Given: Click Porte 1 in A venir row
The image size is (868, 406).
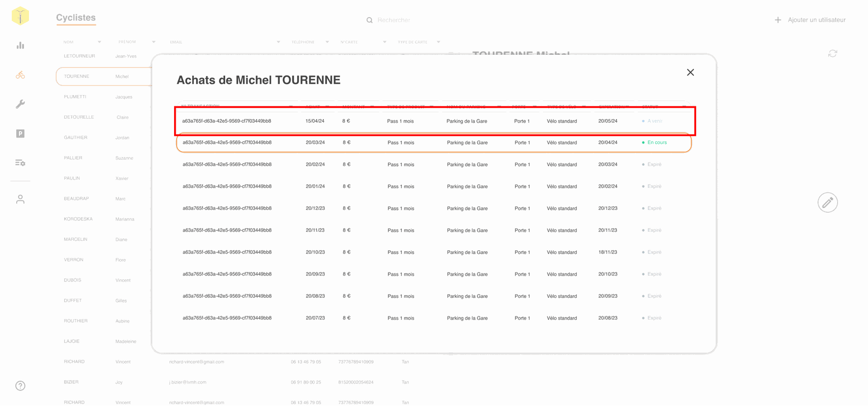Looking at the screenshot, I should click(x=522, y=121).
